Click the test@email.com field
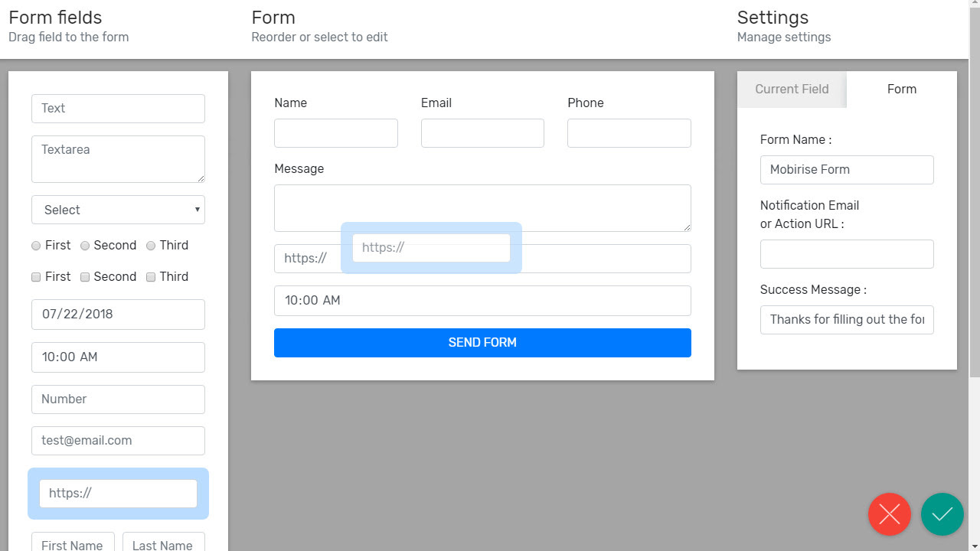980x551 pixels. pos(118,441)
